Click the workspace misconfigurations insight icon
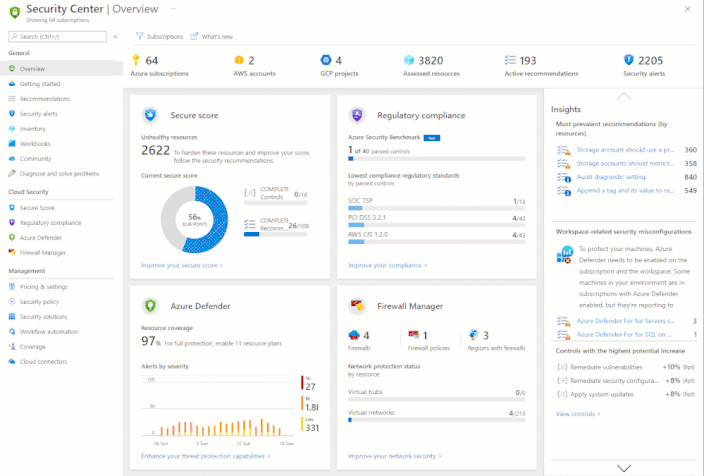The height and width of the screenshot is (476, 704). [x=564, y=254]
